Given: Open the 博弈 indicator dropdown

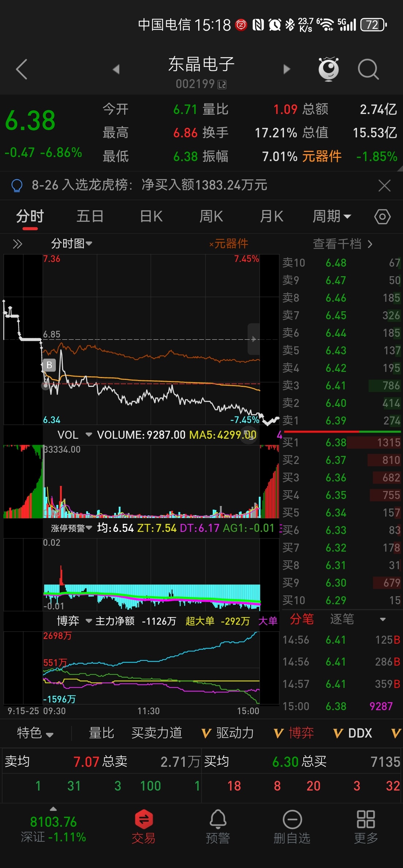Looking at the screenshot, I should point(74,621).
